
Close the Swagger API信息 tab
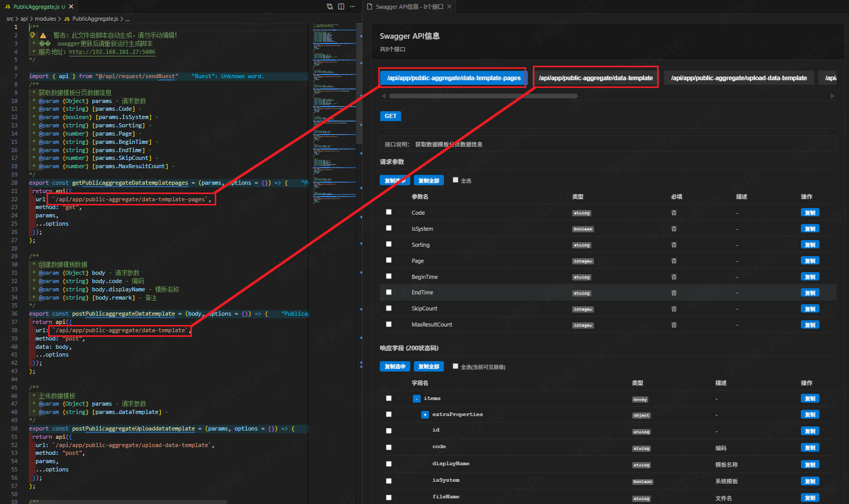pos(449,7)
